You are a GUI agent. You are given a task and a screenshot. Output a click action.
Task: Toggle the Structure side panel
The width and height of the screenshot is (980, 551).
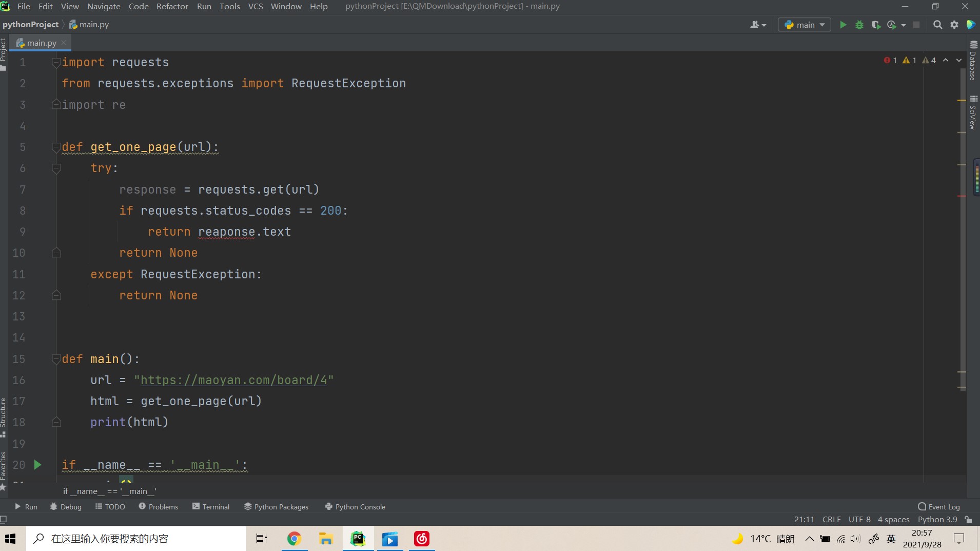click(4, 417)
